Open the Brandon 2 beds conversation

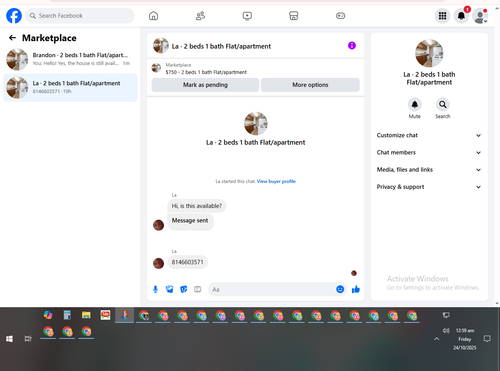point(70,59)
